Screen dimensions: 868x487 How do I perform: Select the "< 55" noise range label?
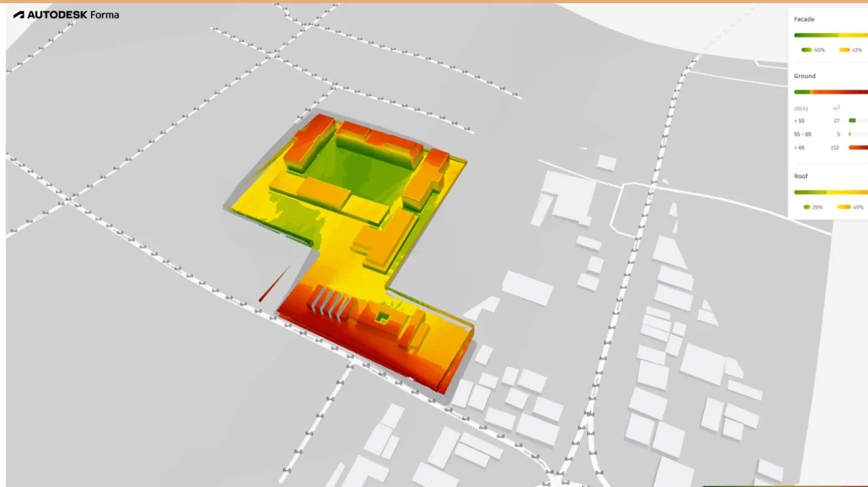(799, 121)
